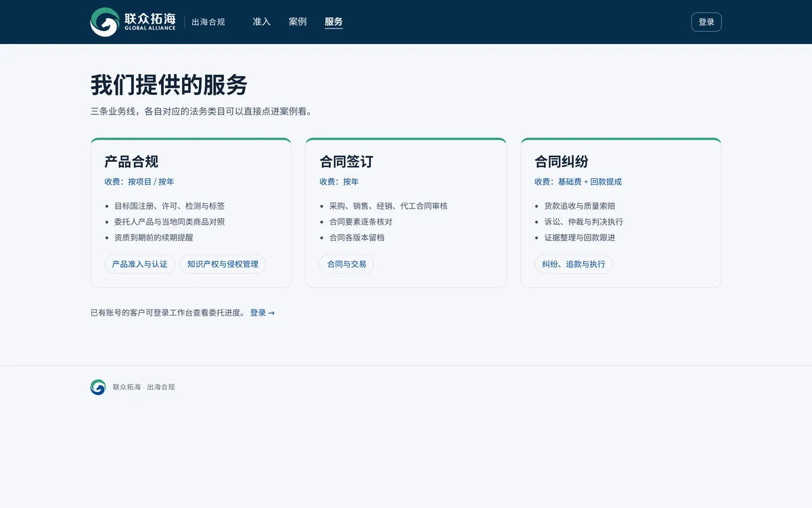Click 收费：按年 in 合同签订 card
Image resolution: width=812 pixels, height=508 pixels.
click(339, 182)
